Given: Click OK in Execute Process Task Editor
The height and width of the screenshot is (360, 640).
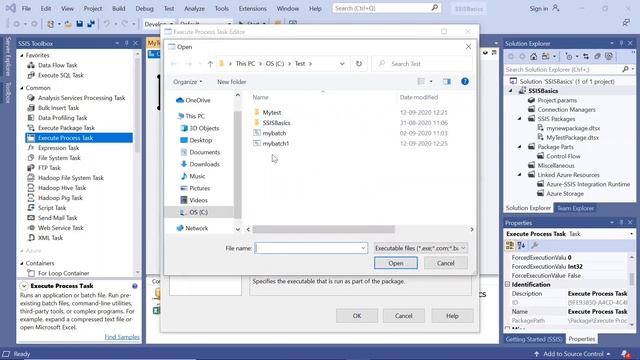Looking at the screenshot, I should [x=357, y=316].
